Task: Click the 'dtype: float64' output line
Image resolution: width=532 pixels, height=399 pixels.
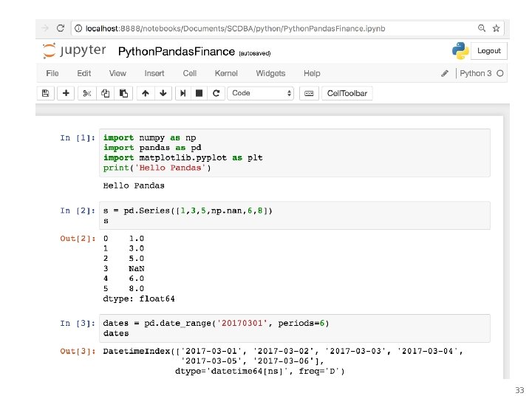Action: 139,299
